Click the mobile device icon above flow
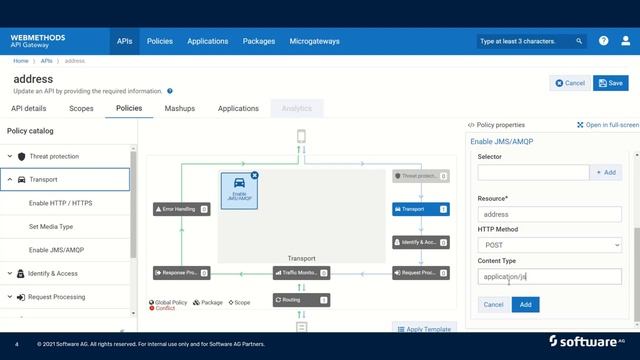 click(301, 136)
